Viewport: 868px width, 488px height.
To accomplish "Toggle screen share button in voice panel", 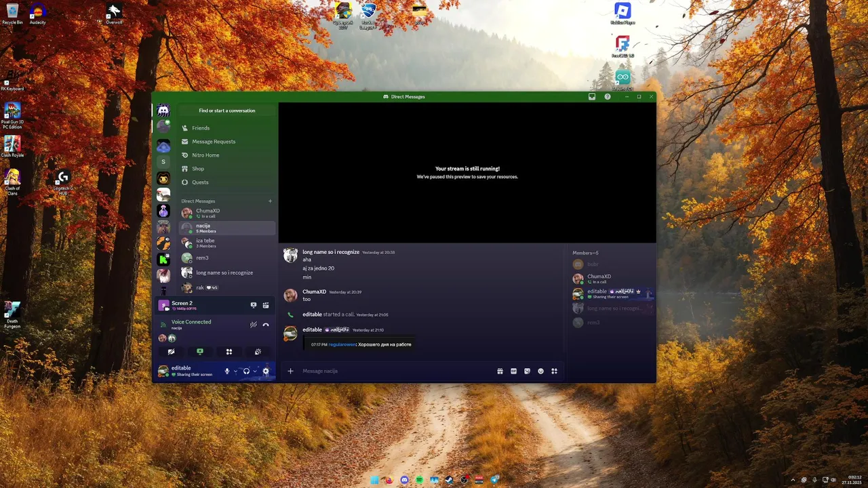I will click(x=200, y=352).
